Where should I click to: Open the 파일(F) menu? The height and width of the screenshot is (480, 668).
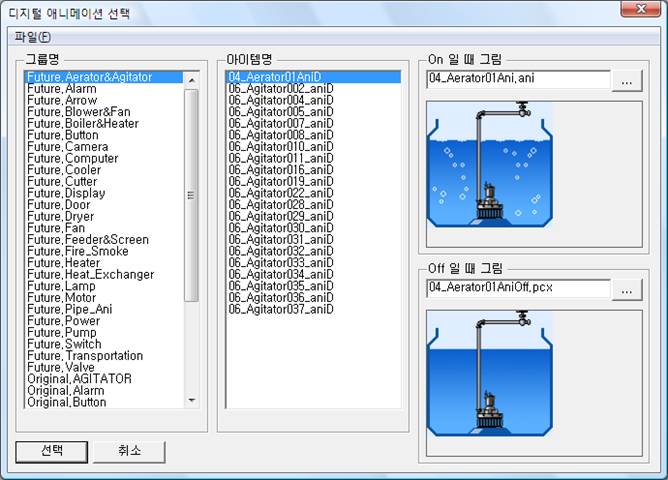point(32,37)
